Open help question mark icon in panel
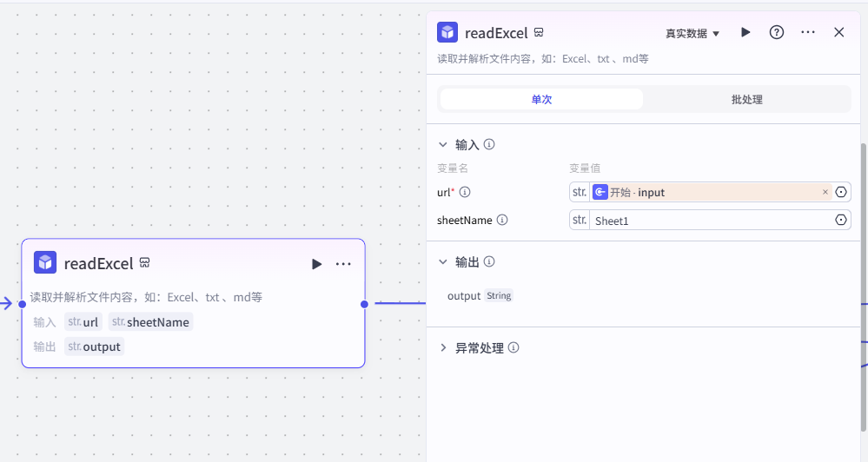 tap(777, 32)
